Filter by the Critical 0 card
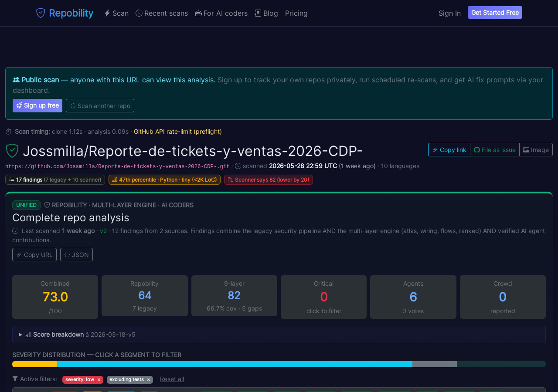 click(324, 297)
